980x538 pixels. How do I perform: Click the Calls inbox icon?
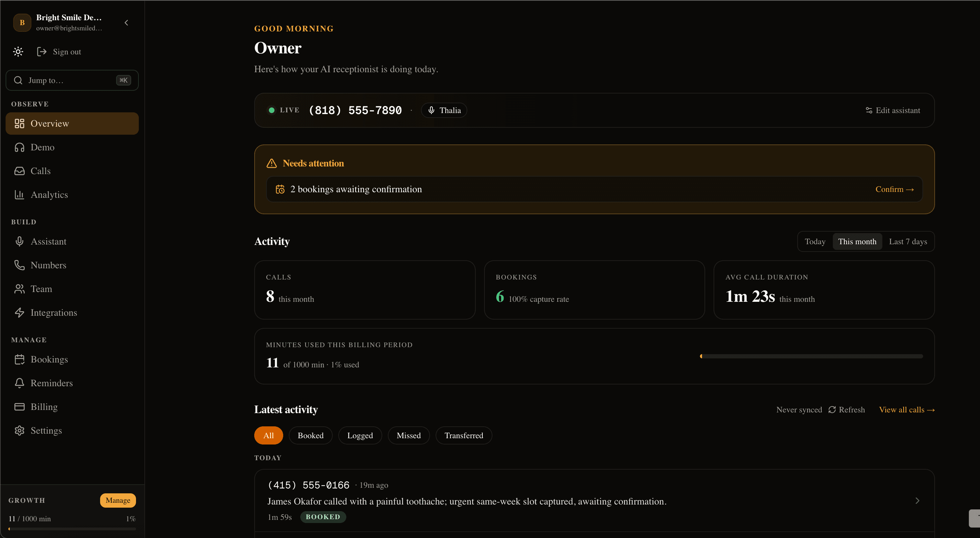[20, 171]
